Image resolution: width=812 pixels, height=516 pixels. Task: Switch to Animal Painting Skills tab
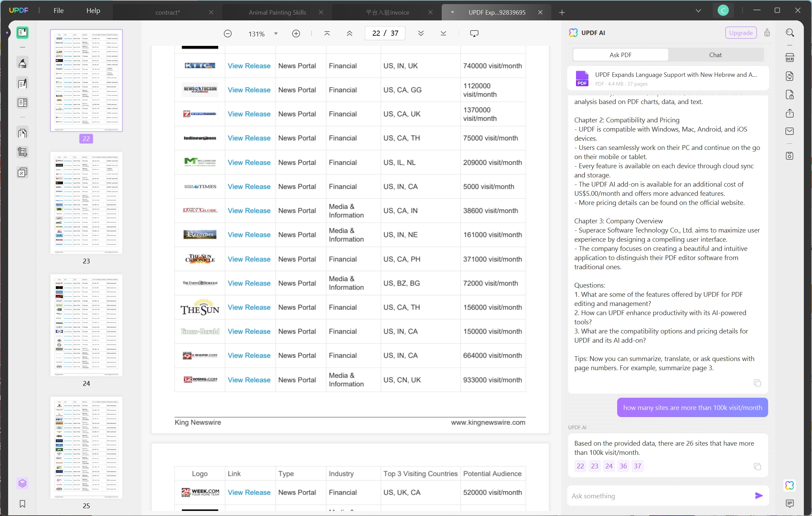pyautogui.click(x=277, y=12)
